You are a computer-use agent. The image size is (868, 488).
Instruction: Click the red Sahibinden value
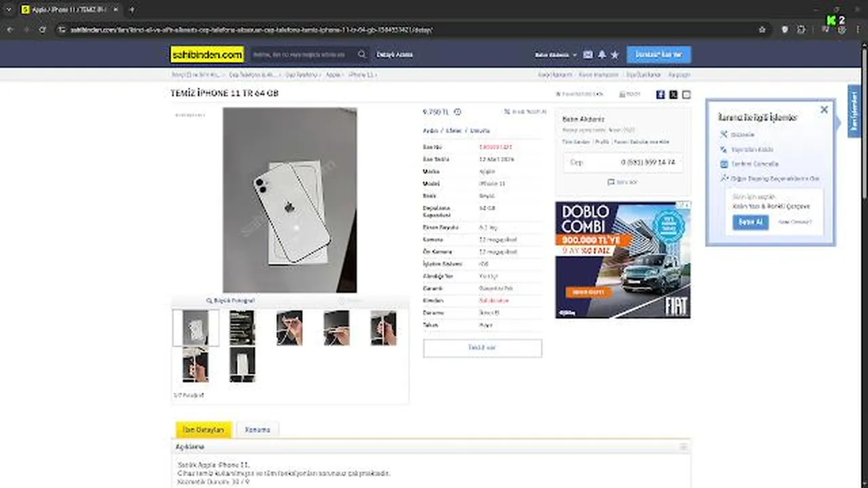coord(494,300)
